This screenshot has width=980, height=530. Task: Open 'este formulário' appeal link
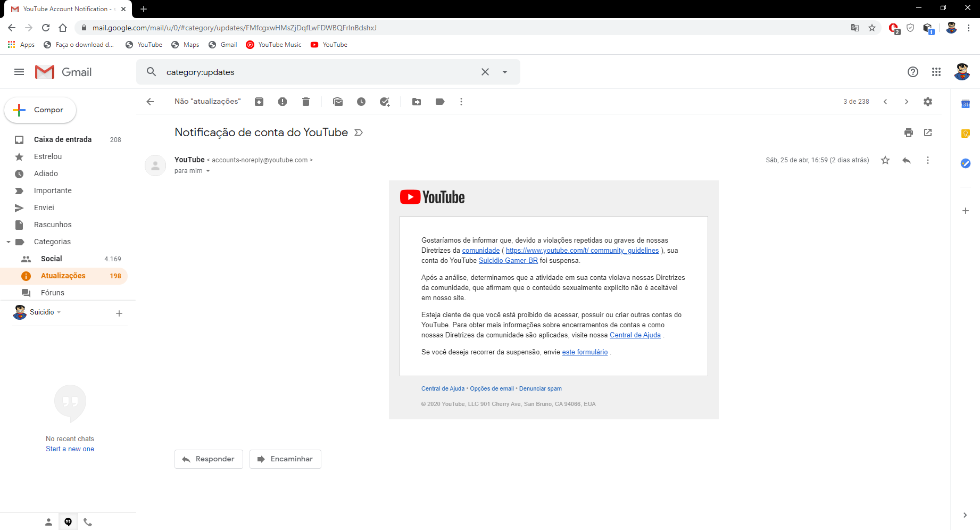coord(585,352)
